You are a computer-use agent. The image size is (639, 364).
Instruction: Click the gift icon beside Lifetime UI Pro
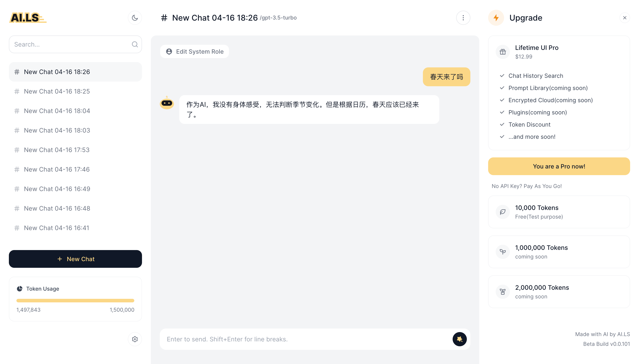(503, 52)
